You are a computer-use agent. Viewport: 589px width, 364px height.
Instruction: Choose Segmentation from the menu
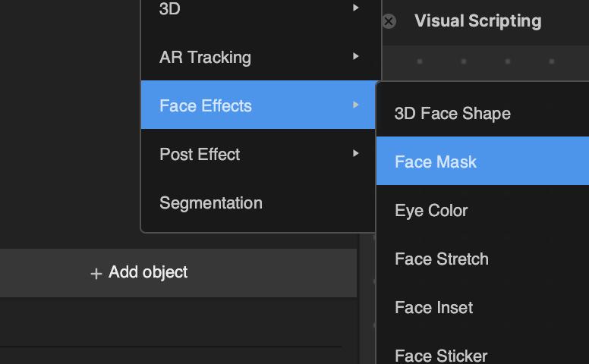(211, 203)
